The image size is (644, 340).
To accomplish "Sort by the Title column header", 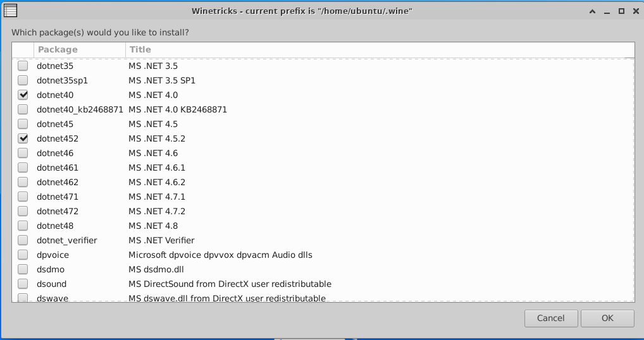I will coord(380,50).
